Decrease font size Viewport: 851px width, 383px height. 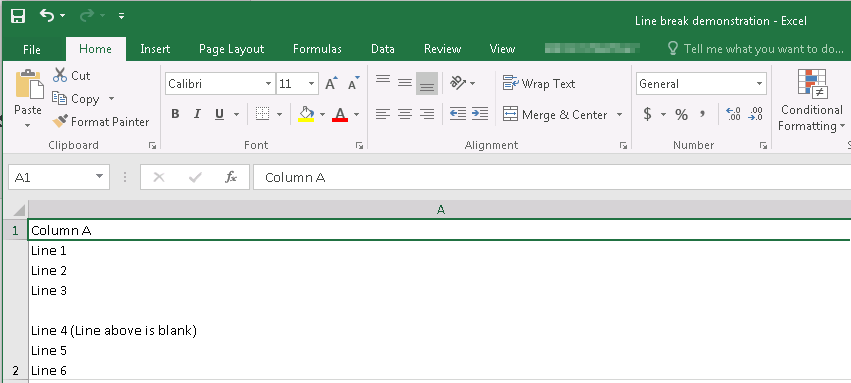[354, 84]
